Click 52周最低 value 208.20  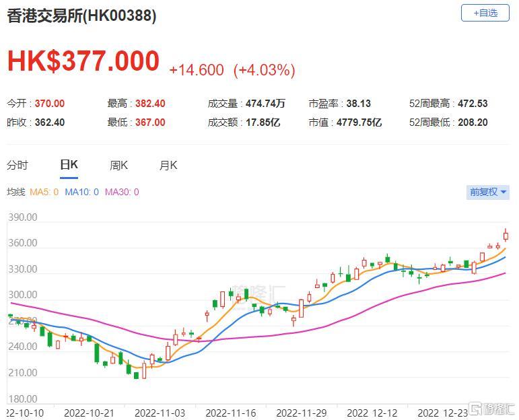473,123
